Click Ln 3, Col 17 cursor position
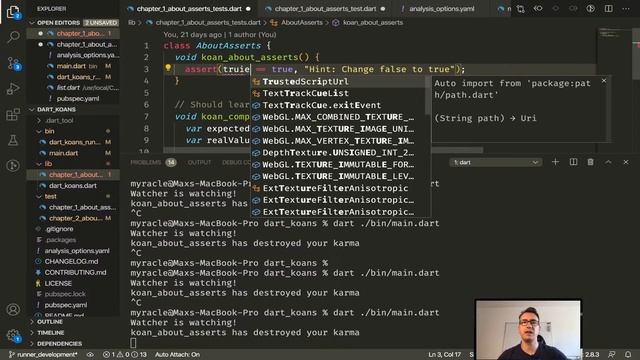This screenshot has width=640, height=360. 444,354
